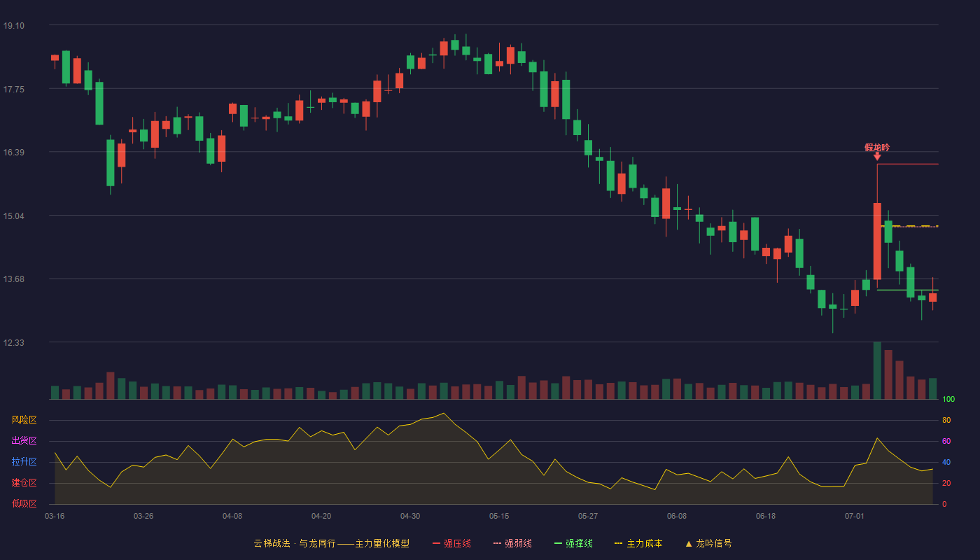This screenshot has height=560, width=980.
Task: Click the 出货区 zone label
Action: 24,441
